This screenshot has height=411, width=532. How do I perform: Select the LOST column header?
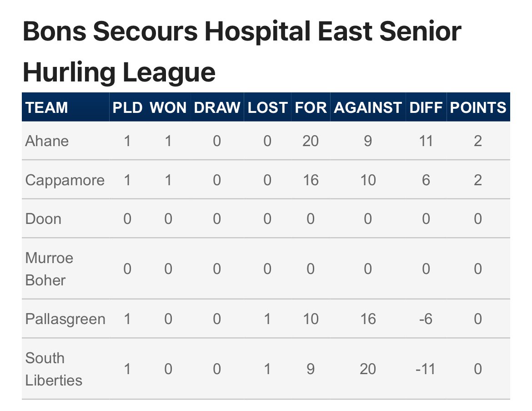pyautogui.click(x=267, y=108)
